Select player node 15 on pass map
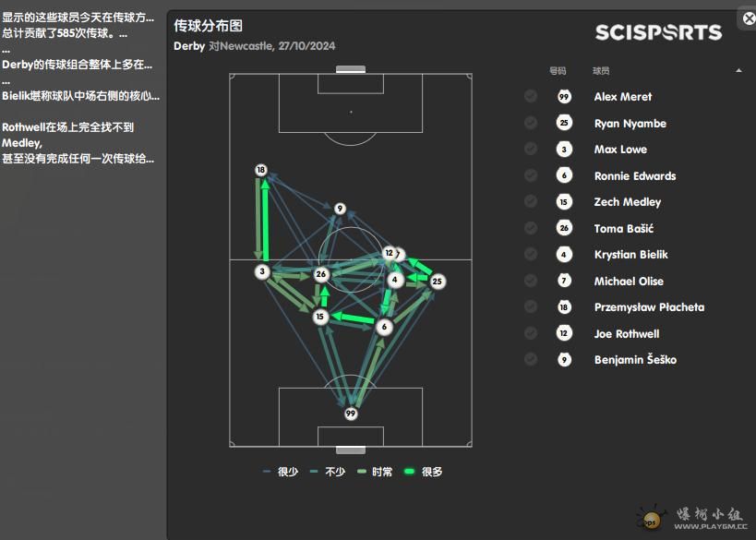The width and height of the screenshot is (756, 540). click(319, 317)
